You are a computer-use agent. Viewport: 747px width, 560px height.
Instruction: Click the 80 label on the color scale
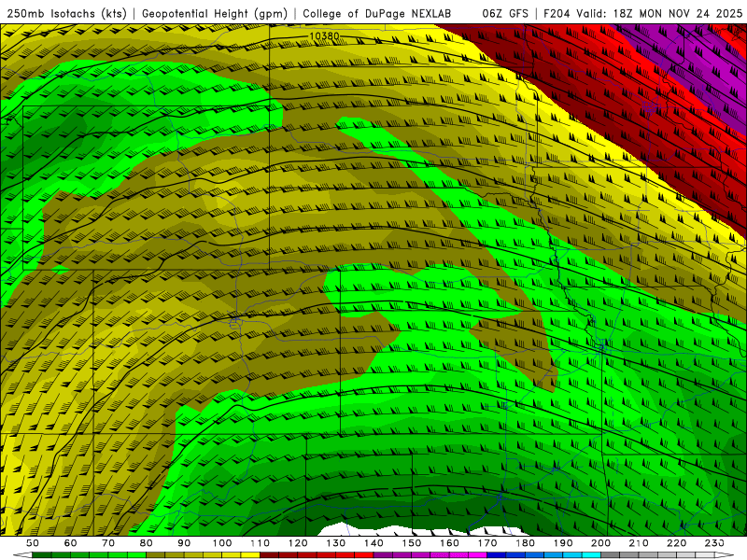pyautogui.click(x=146, y=543)
